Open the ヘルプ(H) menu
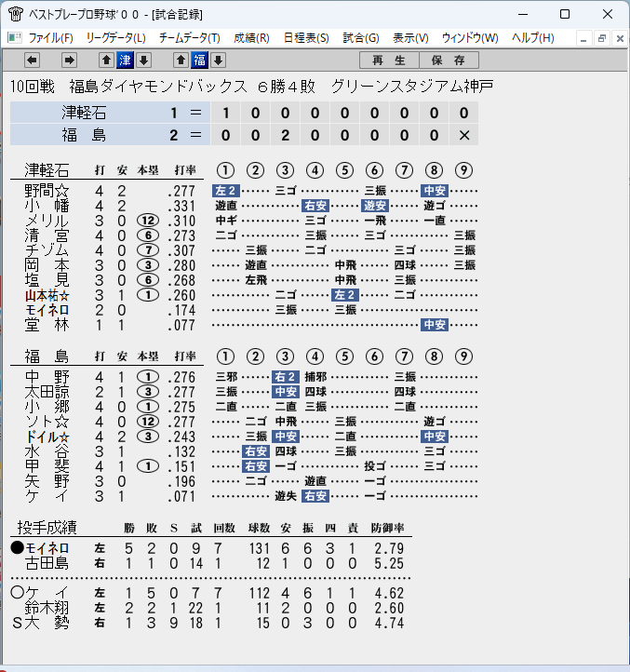Viewport: 630px width, 672px height. click(532, 38)
